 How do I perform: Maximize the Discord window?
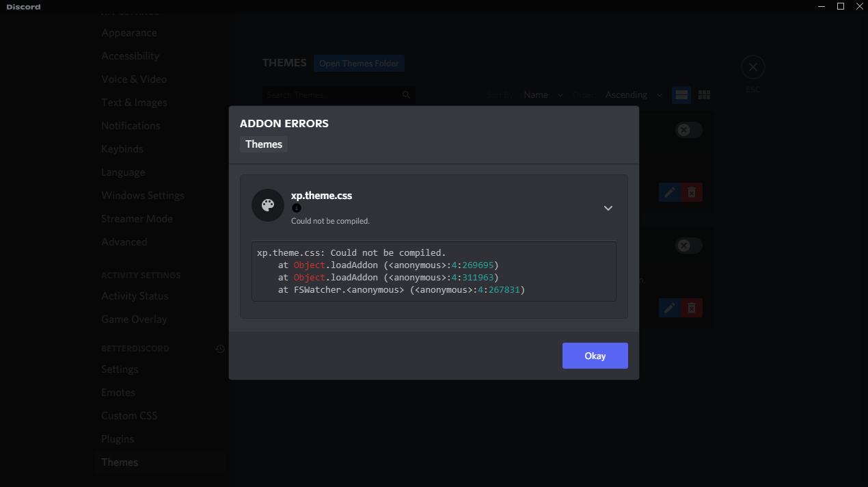pos(841,6)
